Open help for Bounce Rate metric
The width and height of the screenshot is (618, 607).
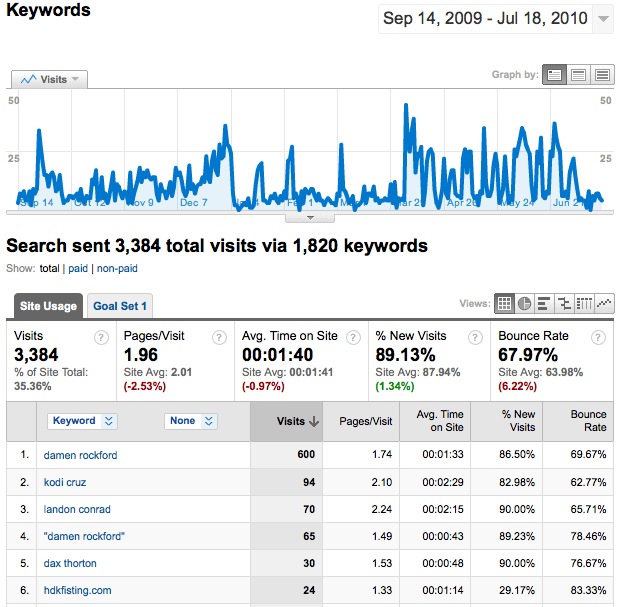pos(598,337)
